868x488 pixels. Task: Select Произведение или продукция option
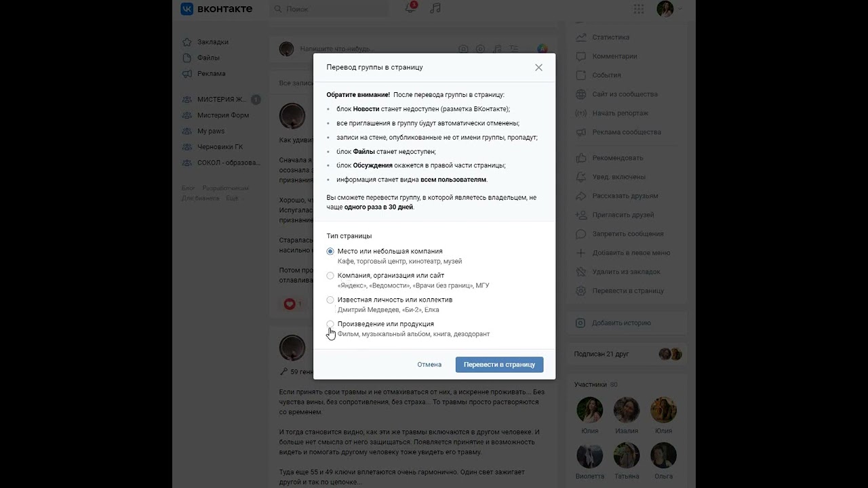pyautogui.click(x=330, y=324)
